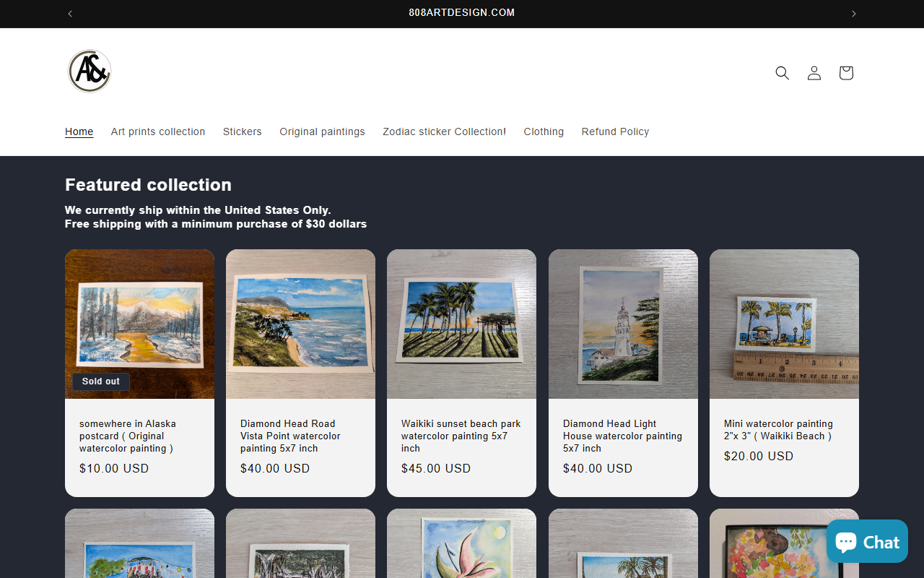Open Diamond Head Light House image
This screenshot has height=578, width=924.
(623, 324)
